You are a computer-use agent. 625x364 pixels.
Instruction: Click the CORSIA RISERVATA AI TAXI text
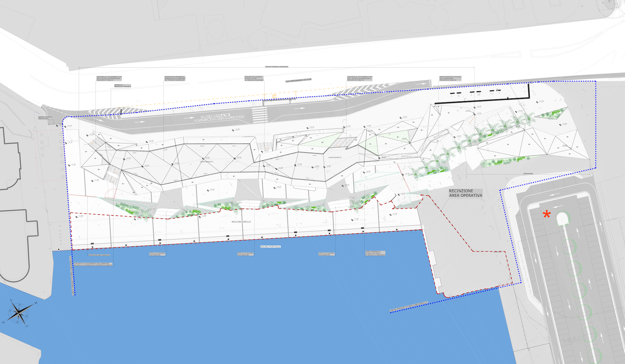pyautogui.click(x=215, y=116)
